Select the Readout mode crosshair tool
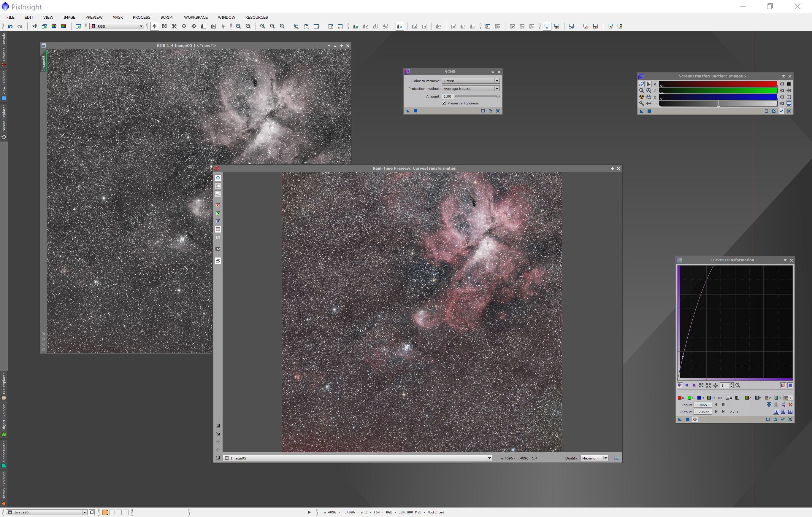812x517 pixels. 154,26
